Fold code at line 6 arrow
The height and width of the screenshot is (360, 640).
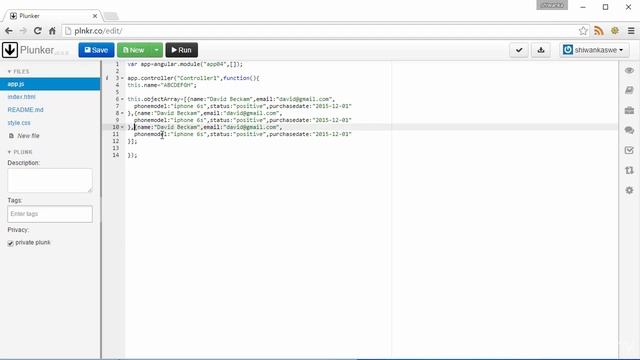(x=122, y=99)
